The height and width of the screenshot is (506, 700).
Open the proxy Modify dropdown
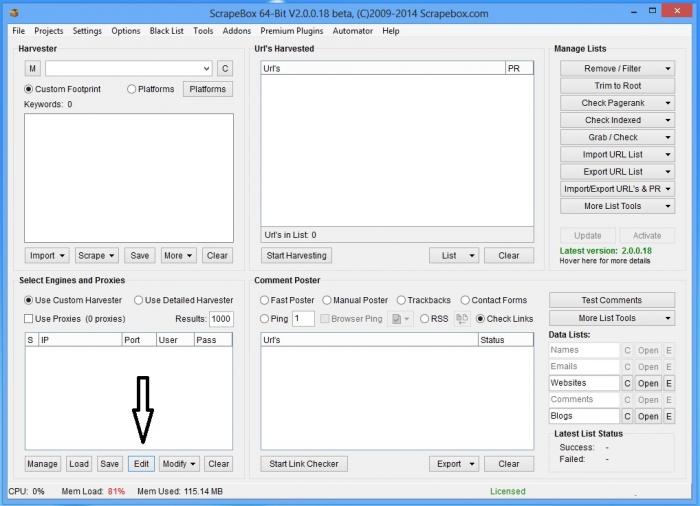click(179, 464)
